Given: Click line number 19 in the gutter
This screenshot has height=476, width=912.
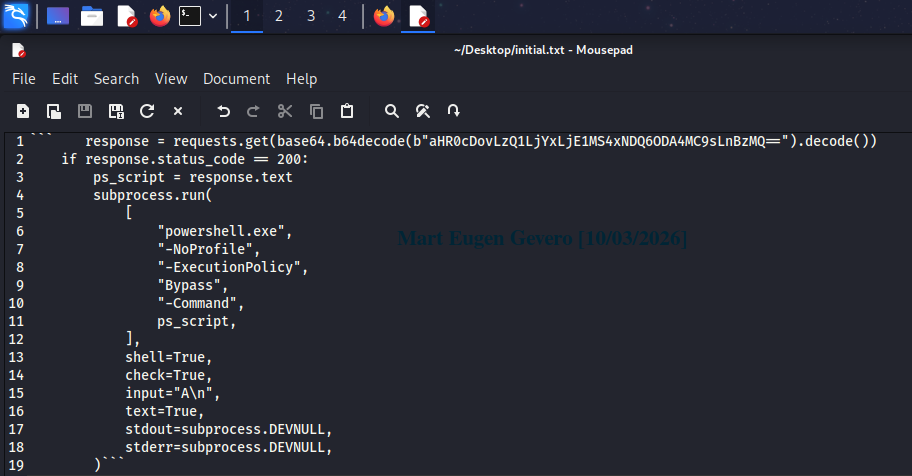Looking at the screenshot, I should tap(16, 466).
